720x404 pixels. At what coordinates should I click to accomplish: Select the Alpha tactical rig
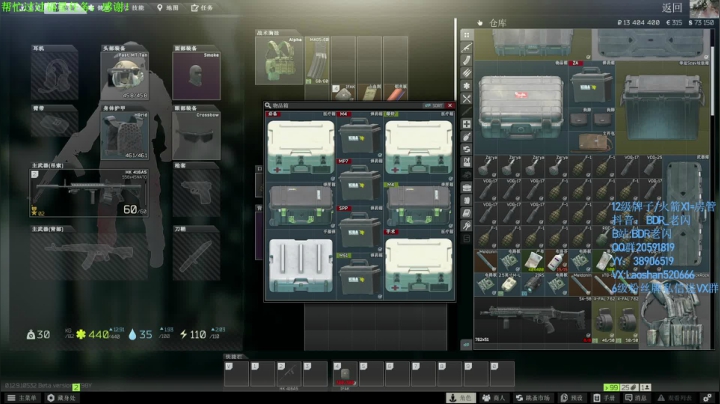click(x=279, y=60)
